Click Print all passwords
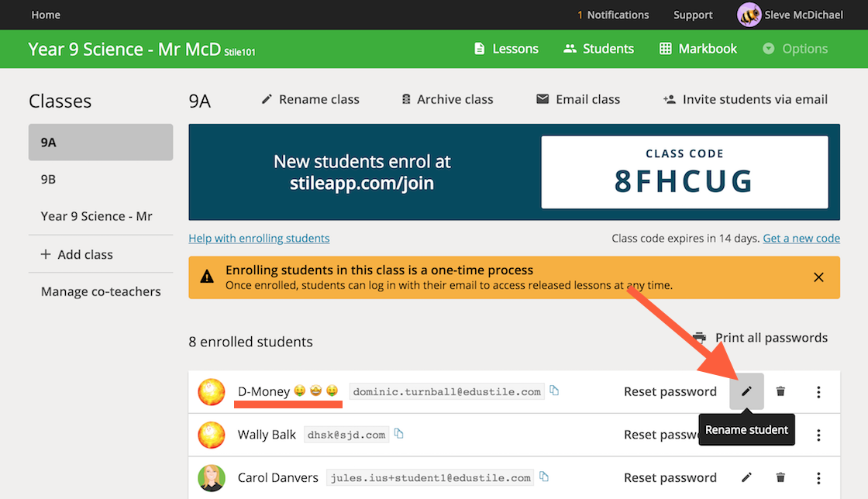The width and height of the screenshot is (868, 499). tap(760, 338)
